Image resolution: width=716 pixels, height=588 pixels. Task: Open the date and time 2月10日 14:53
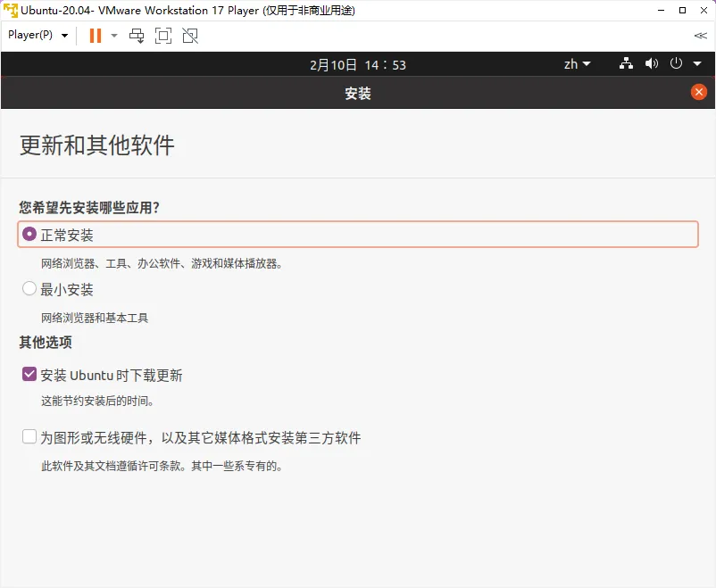(x=357, y=65)
